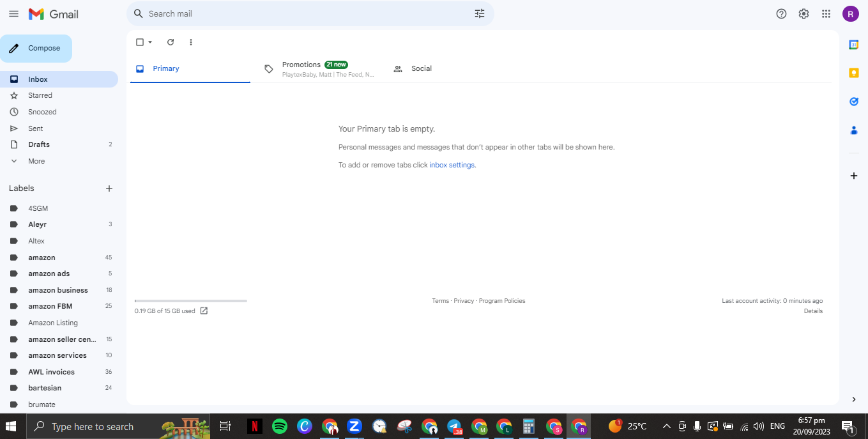Open the amazon business label
Screen dimensions: 868x439
[x=59, y=290]
